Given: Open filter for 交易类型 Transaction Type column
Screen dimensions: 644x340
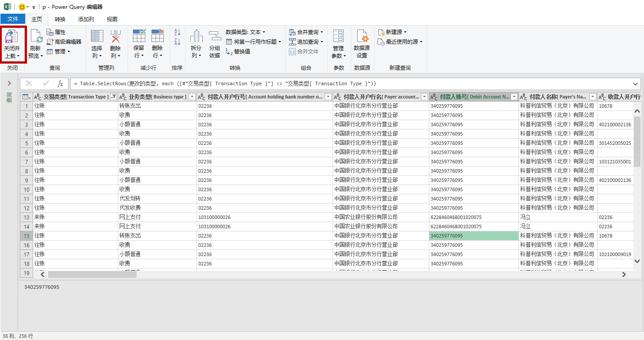Looking at the screenshot, I should point(114,97).
